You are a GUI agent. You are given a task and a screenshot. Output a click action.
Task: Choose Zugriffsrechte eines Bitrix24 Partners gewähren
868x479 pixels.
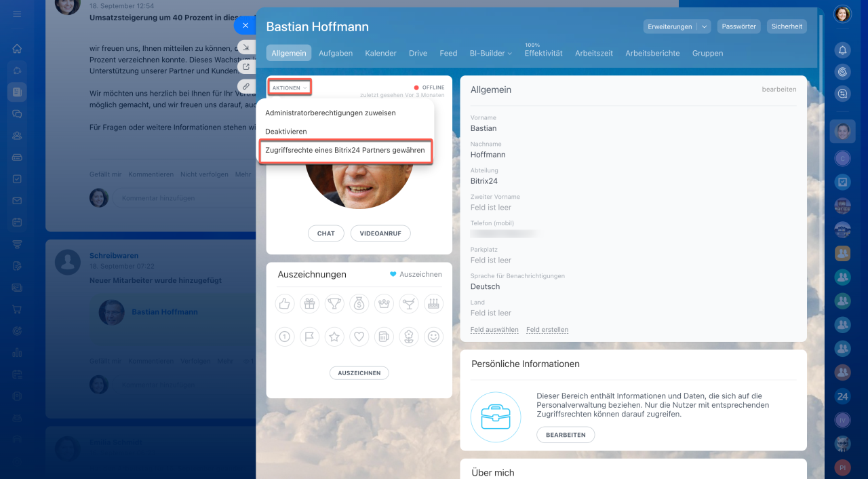[345, 150]
